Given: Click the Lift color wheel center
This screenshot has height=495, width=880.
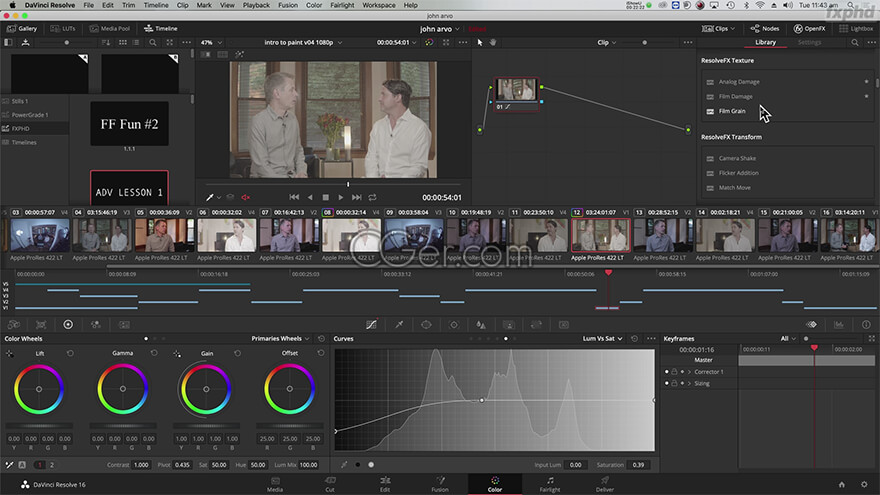Looking at the screenshot, I should (39, 389).
